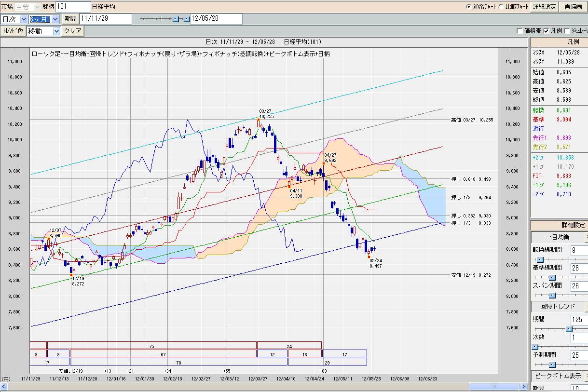Open the 市場 market dropdown

[27, 7]
